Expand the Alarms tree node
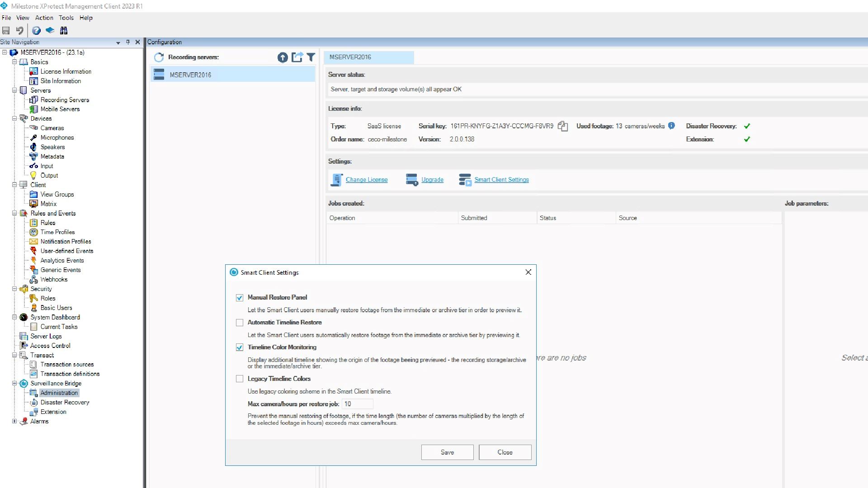The image size is (868, 488). tap(14, 421)
